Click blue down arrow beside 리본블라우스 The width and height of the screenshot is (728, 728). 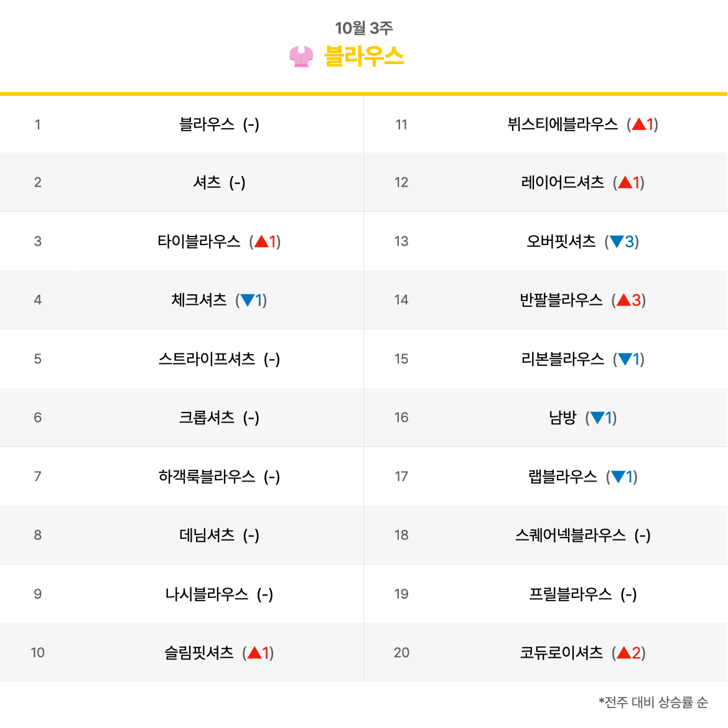click(x=625, y=359)
